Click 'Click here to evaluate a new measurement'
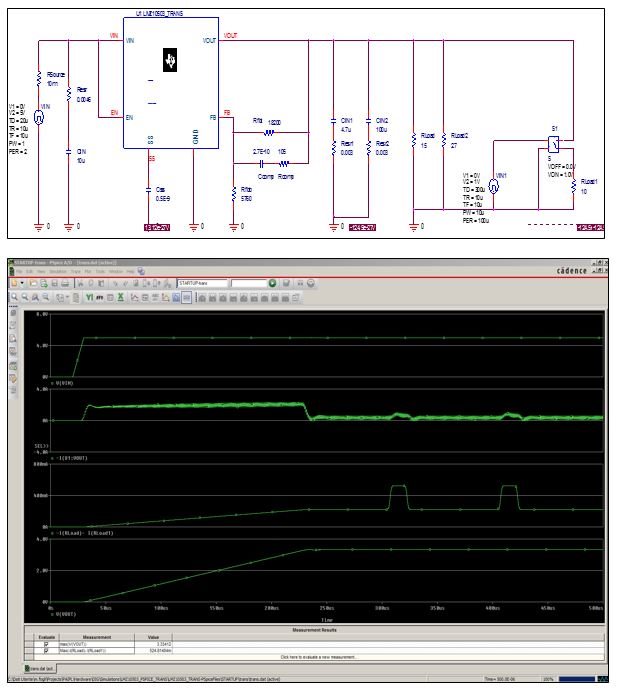 click(x=318, y=657)
